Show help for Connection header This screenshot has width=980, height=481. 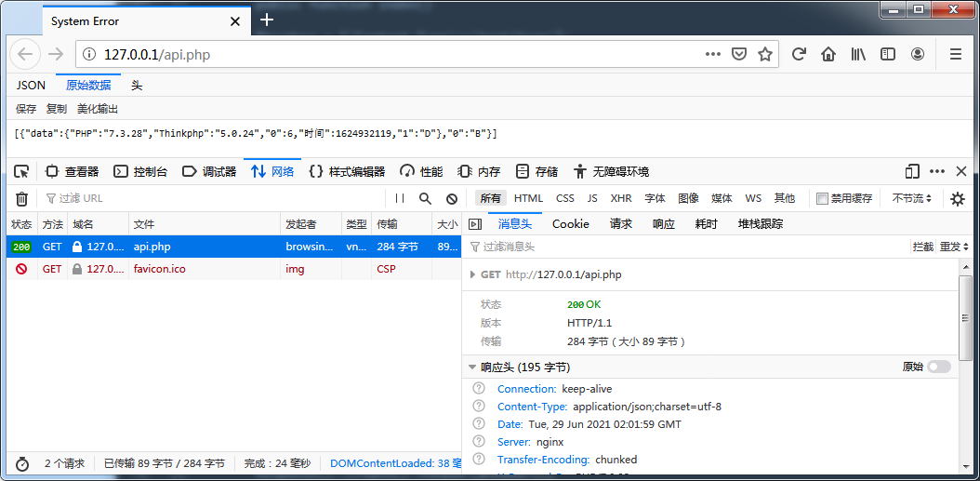pyautogui.click(x=480, y=388)
